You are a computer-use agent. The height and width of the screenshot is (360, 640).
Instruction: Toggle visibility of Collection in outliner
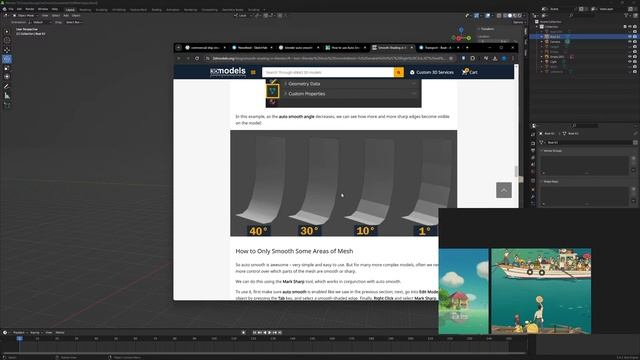coord(630,27)
